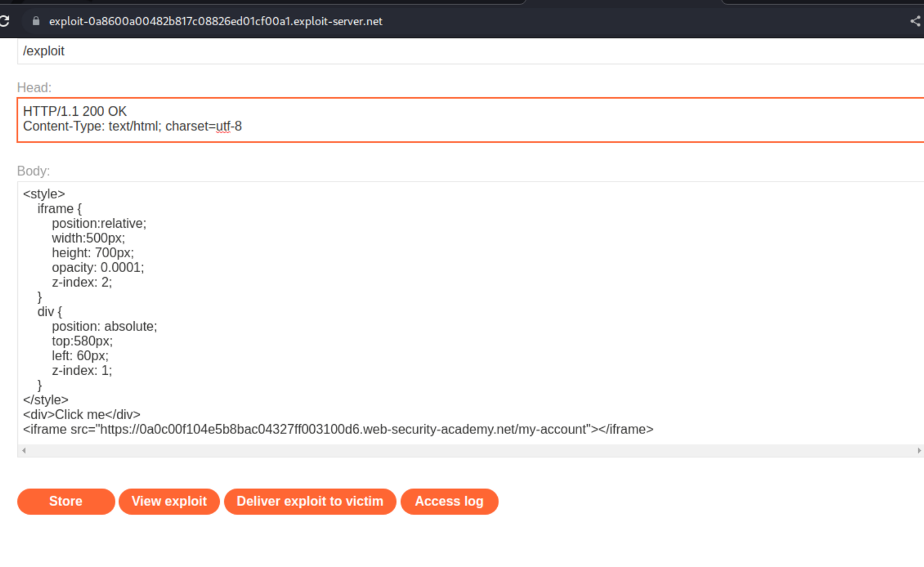The width and height of the screenshot is (924, 567).
Task: Click the Body scrollbar left arrow
Action: coord(23,451)
